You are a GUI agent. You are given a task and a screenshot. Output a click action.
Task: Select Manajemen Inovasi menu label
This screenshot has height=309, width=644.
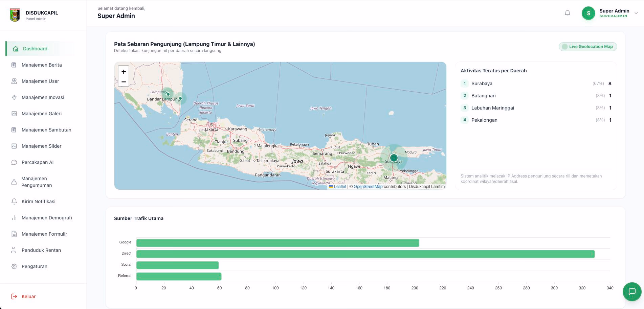click(x=43, y=97)
